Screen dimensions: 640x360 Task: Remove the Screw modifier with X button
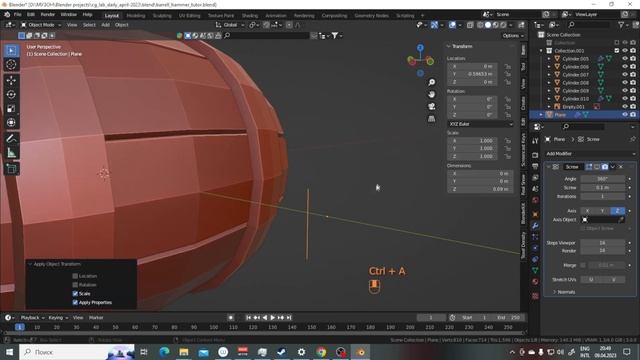coord(621,167)
